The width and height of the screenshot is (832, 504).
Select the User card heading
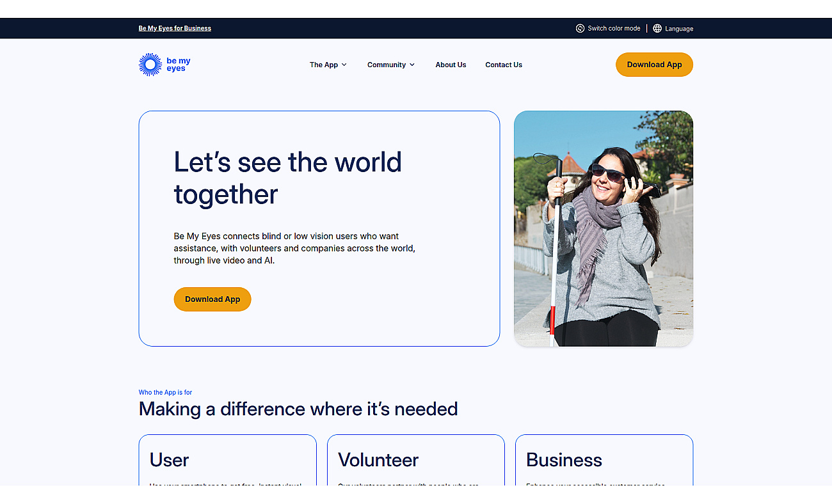(x=170, y=460)
